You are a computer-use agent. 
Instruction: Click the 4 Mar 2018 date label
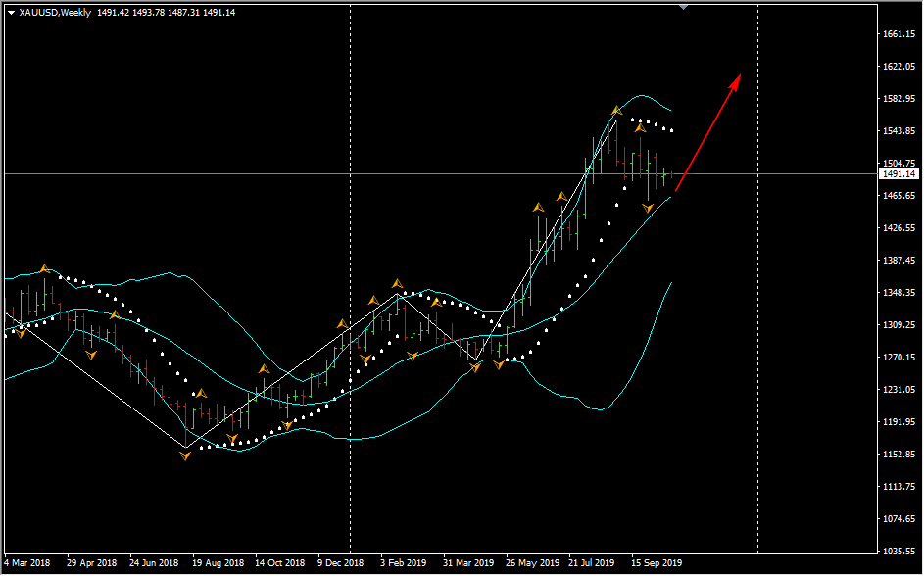click(x=27, y=563)
